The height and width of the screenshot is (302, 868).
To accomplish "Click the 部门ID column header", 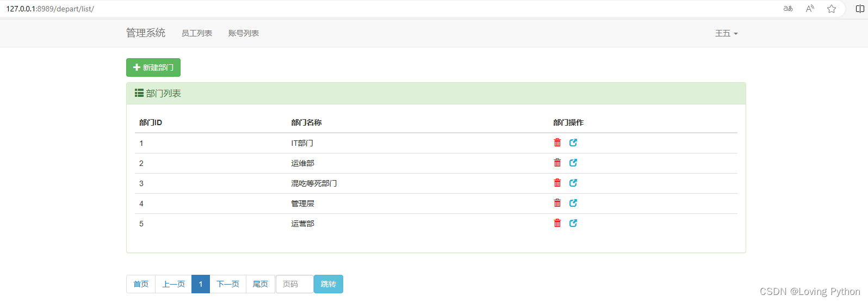I will pyautogui.click(x=151, y=122).
